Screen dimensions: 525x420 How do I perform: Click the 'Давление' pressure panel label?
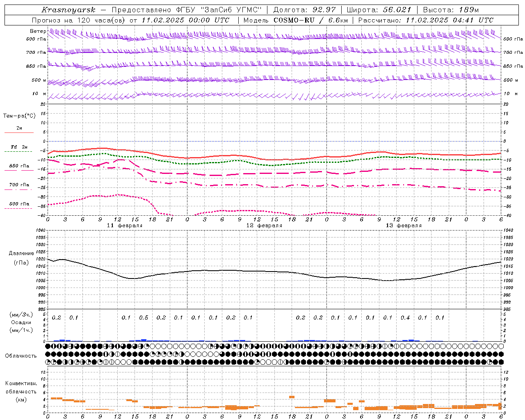[21, 253]
